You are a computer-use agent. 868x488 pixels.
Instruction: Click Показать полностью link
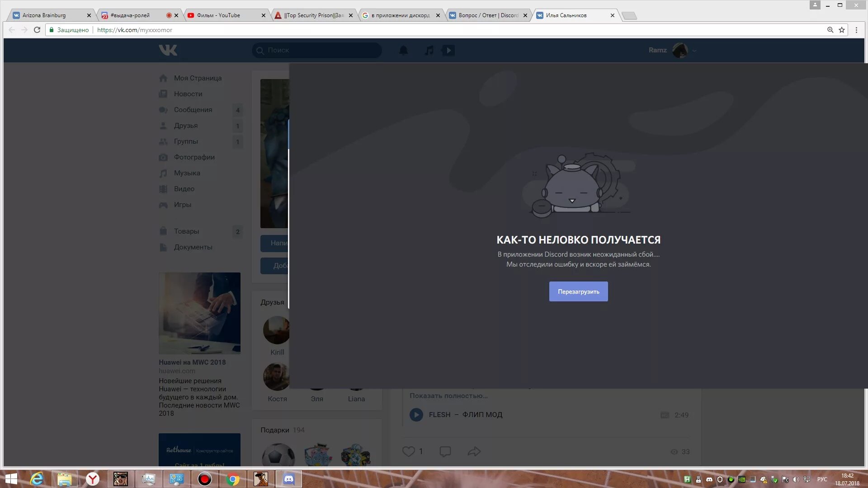(448, 395)
